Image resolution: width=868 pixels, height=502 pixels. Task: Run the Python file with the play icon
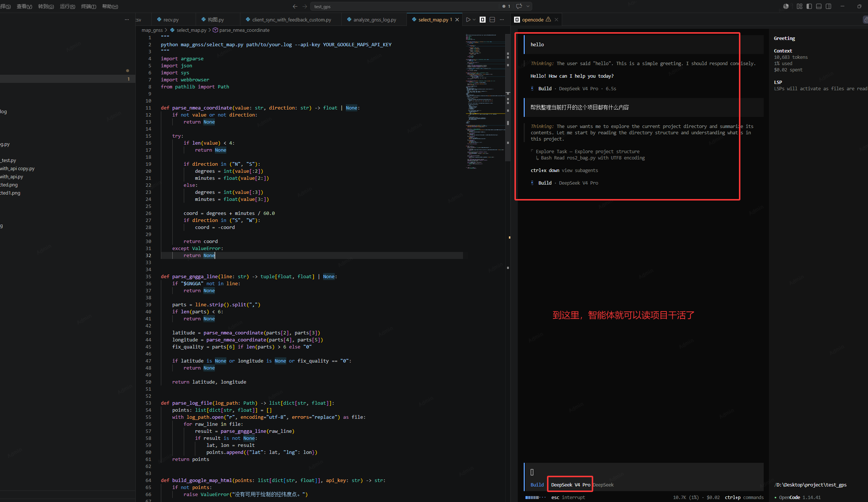pyautogui.click(x=468, y=20)
